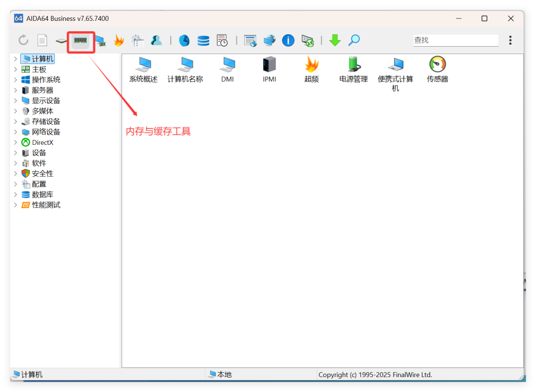Open the database manager toolbar icon
Viewport: 536px width, 392px height.
click(203, 41)
